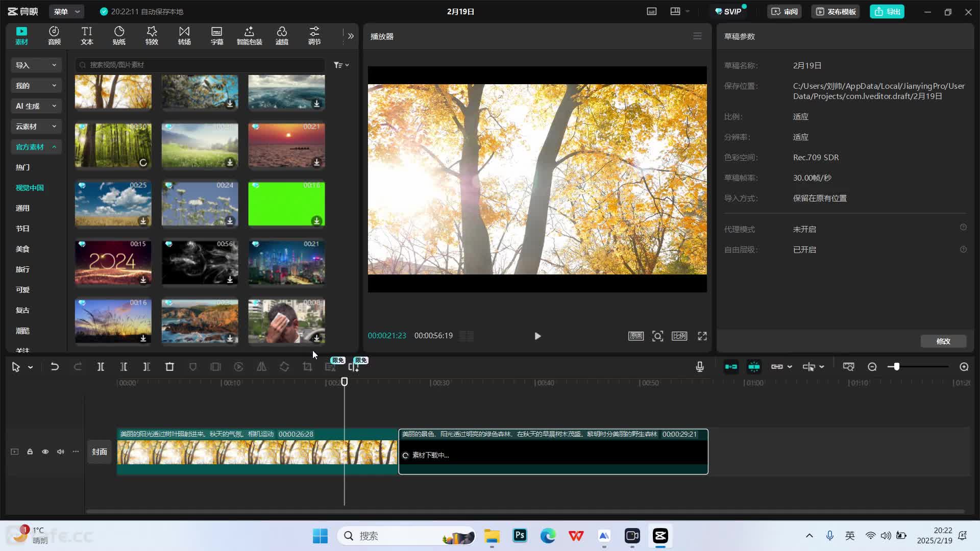Viewport: 980px width, 551px height.
Task: Toggle main track magnet snapping
Action: (x=731, y=367)
